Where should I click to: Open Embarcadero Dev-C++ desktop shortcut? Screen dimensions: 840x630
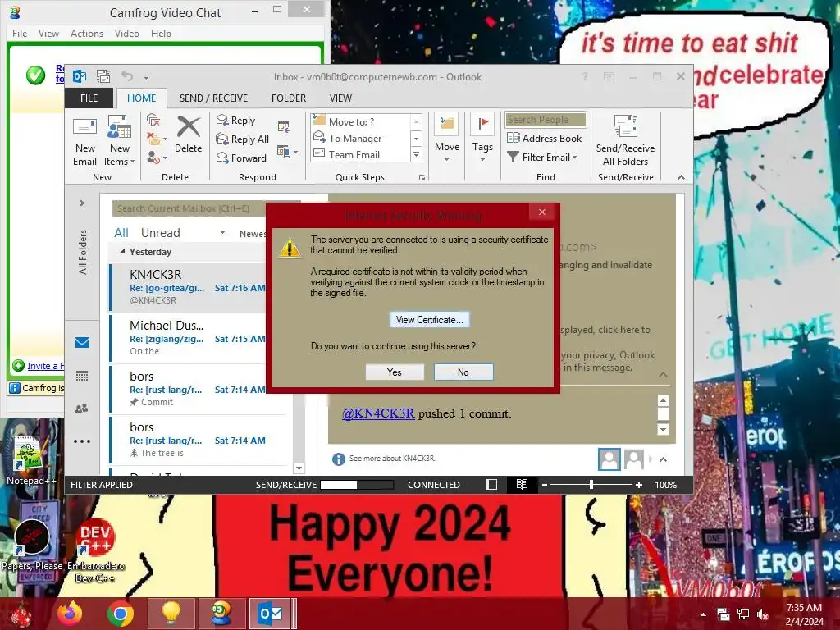pyautogui.click(x=95, y=550)
